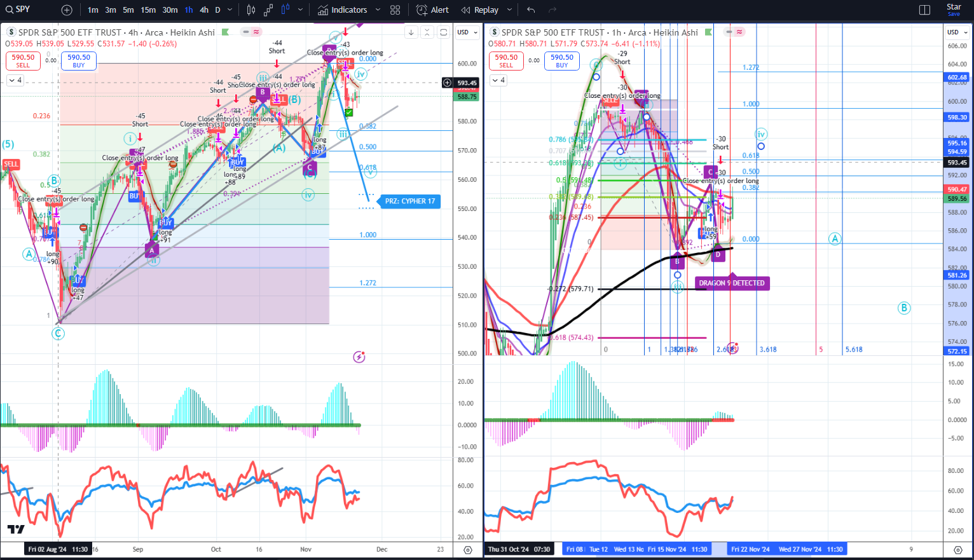Click 590.50 BUY button on 4h chart
Image resolution: width=974 pixels, height=560 pixels.
[x=79, y=61]
